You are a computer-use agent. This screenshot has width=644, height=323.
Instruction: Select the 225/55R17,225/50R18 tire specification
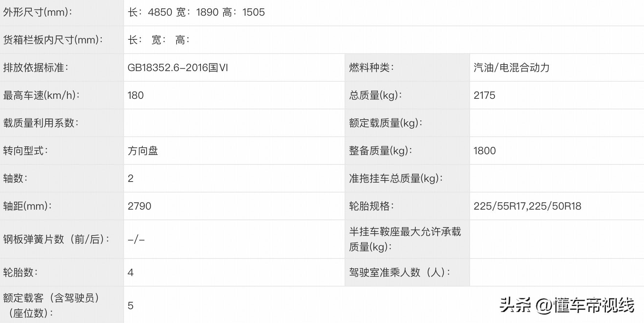(527, 206)
